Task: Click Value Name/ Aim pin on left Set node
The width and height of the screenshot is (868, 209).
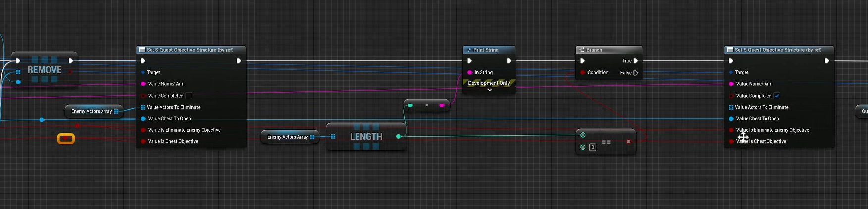Action: coord(143,84)
